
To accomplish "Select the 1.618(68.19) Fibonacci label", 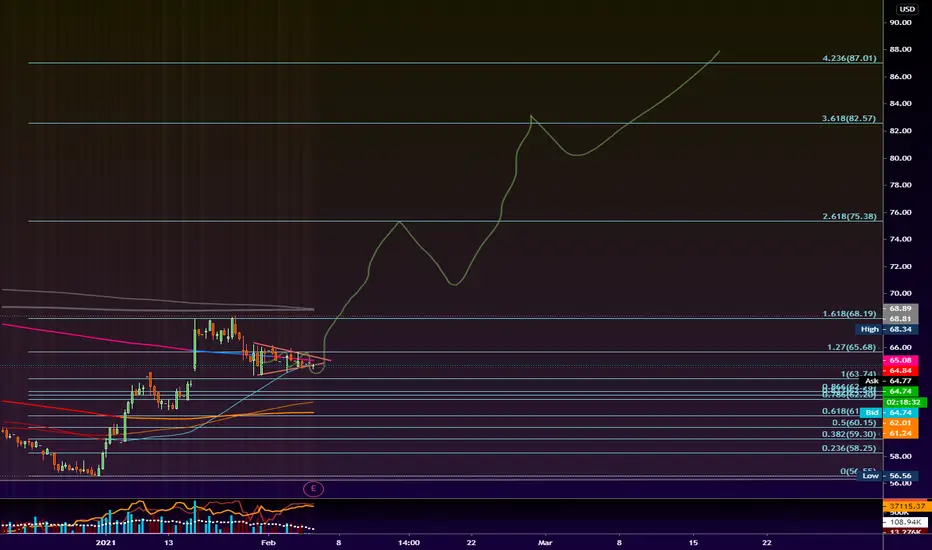I will (849, 314).
